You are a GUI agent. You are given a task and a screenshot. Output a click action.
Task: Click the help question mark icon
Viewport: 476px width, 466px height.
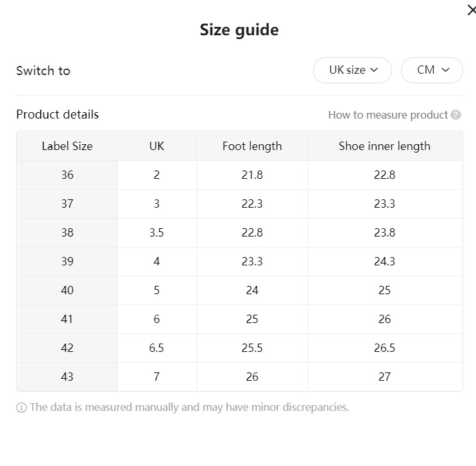point(456,115)
